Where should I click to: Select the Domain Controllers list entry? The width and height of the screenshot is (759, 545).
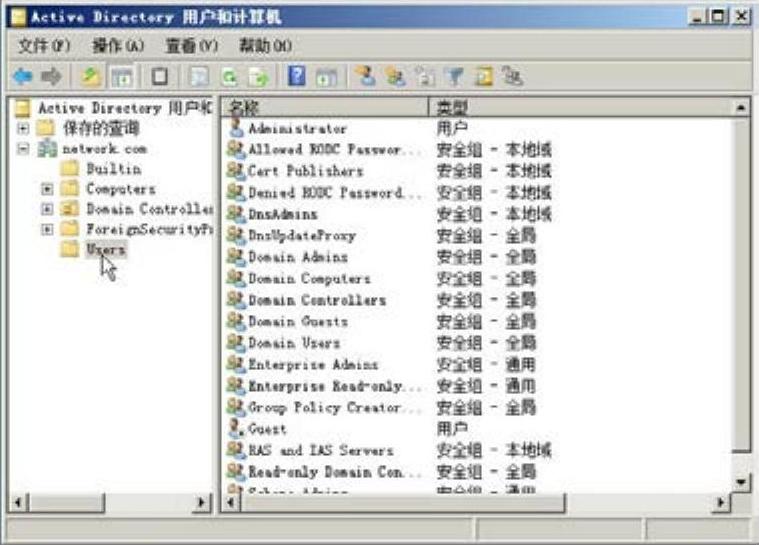coord(317,300)
